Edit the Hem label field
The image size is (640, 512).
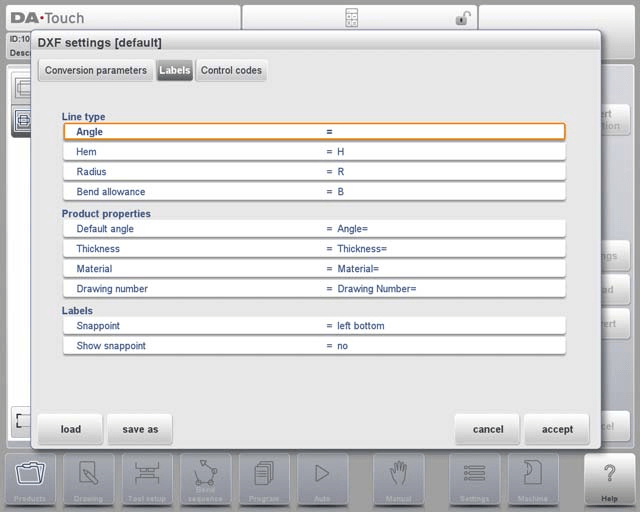(314, 152)
